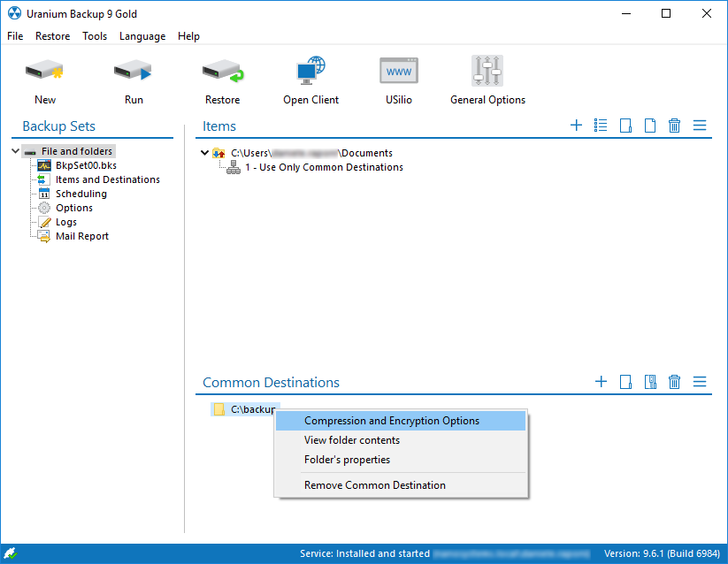Open Scheduling in Backup Sets tree
This screenshot has width=728, height=564.
pyautogui.click(x=80, y=194)
